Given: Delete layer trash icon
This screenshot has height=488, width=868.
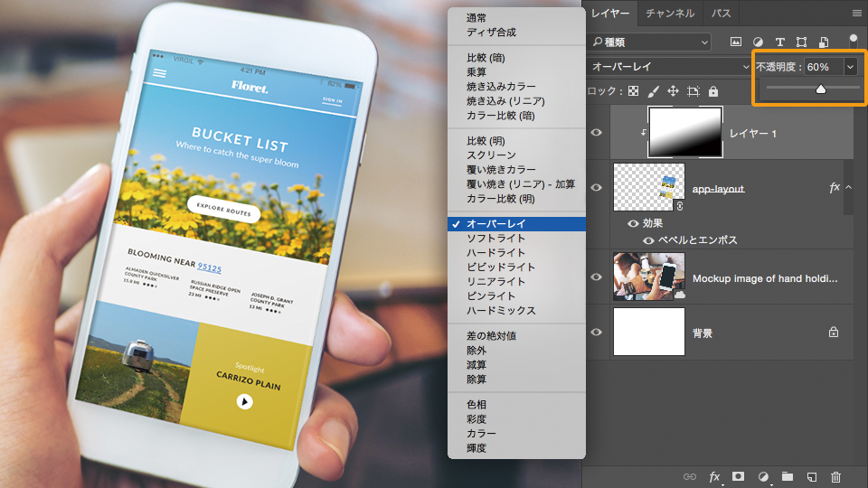Looking at the screenshot, I should [x=835, y=476].
